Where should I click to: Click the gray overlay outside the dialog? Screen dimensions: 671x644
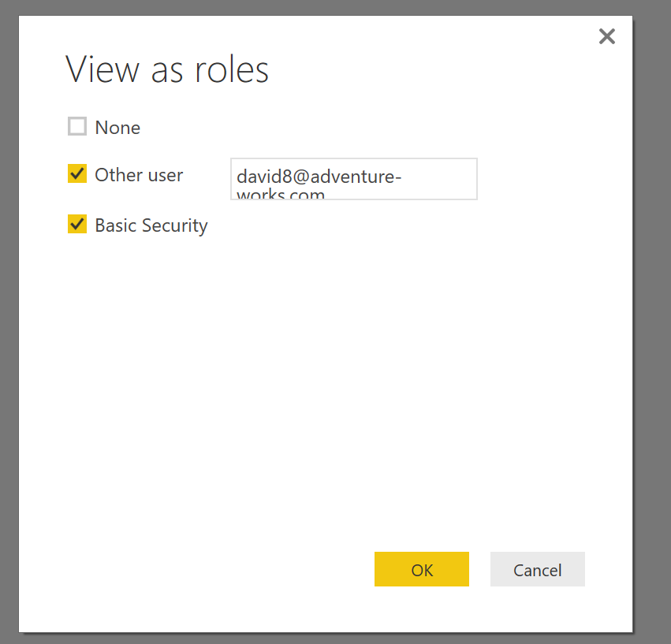(651, 315)
